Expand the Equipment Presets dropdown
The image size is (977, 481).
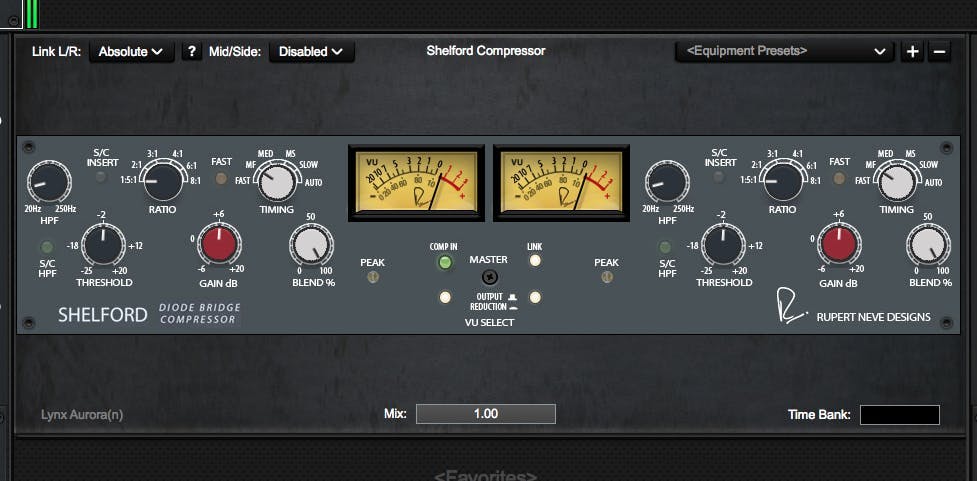pos(784,51)
